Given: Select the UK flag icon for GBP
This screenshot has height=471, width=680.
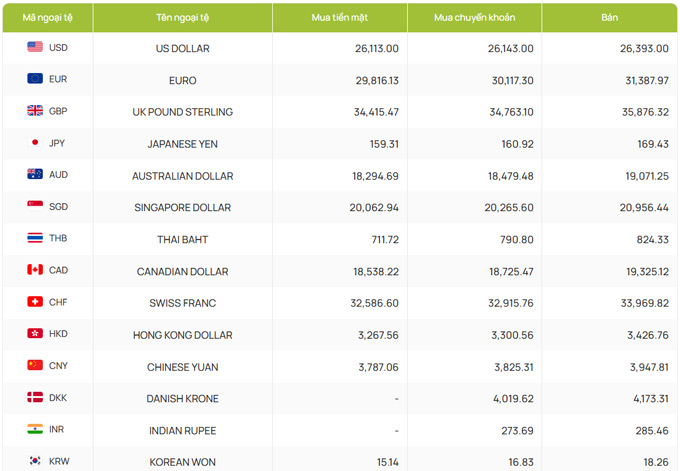Looking at the screenshot, I should coord(35,111).
